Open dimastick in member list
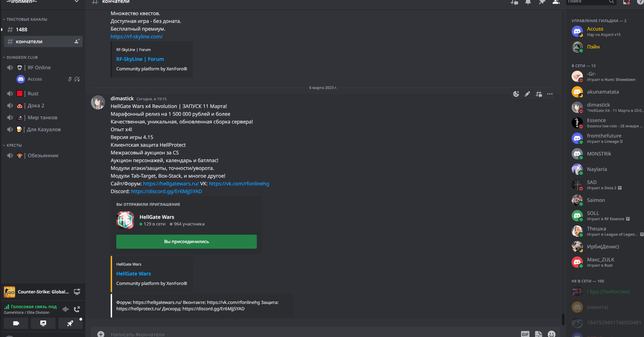This screenshot has height=337, width=644. (x=606, y=107)
